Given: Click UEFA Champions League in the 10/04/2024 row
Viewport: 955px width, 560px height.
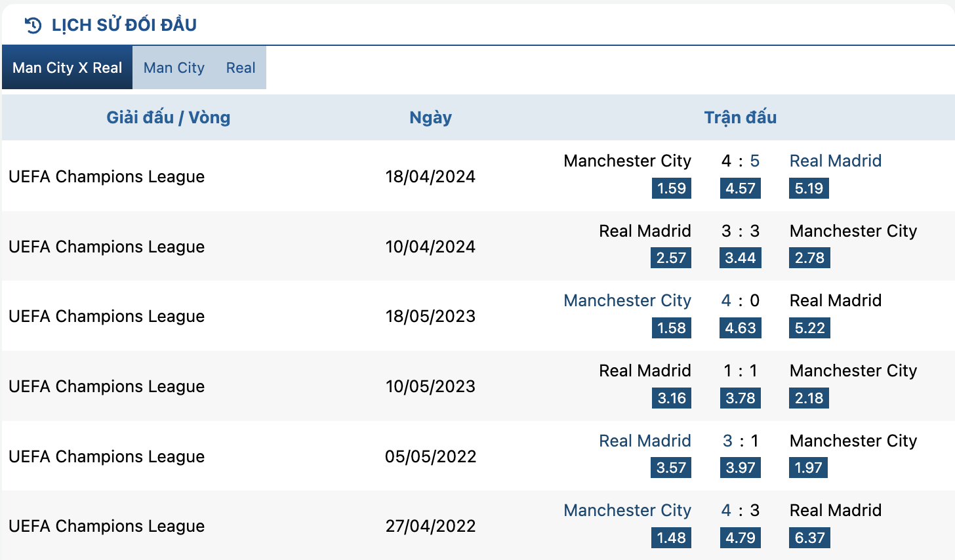Looking at the screenshot, I should pos(106,247).
